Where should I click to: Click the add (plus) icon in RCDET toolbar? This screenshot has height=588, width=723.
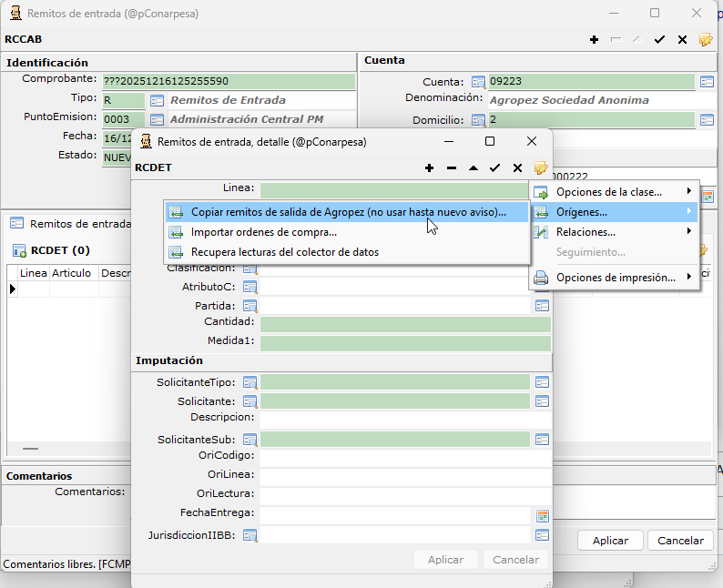point(429,168)
